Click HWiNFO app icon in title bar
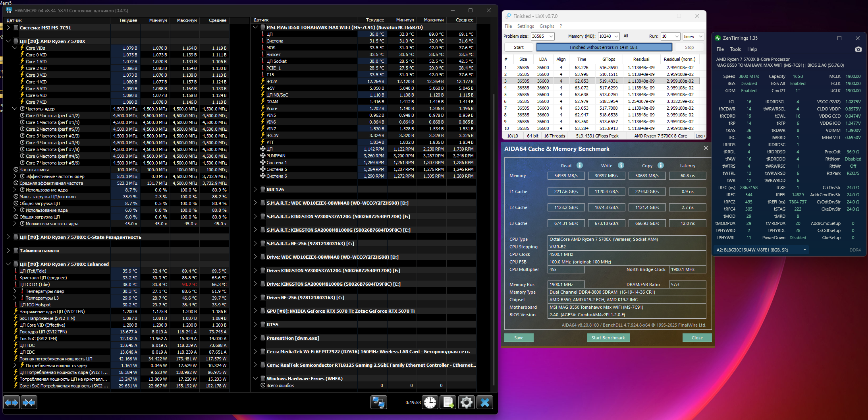Viewport: 868px width, 420px height. pos(10,10)
